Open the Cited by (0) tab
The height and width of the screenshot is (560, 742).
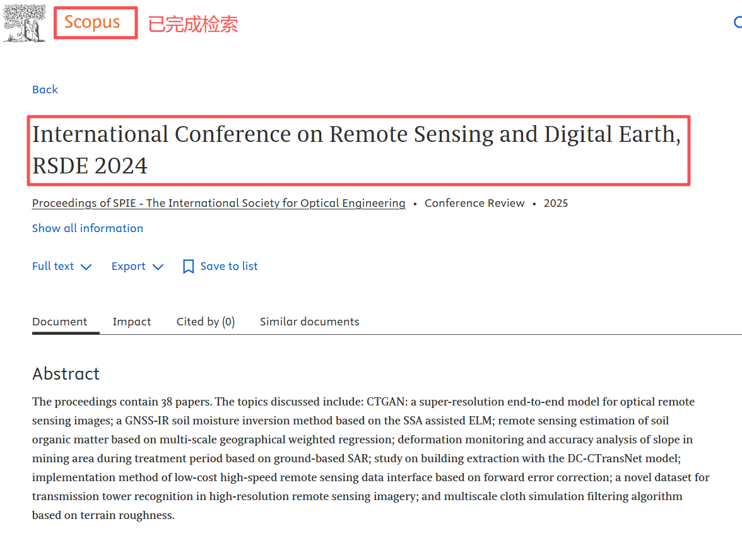[206, 322]
